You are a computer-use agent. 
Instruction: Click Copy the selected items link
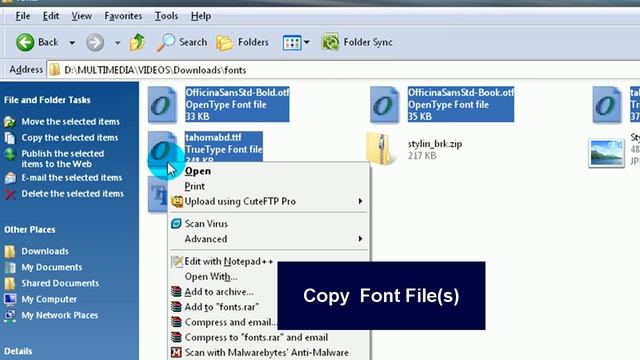pyautogui.click(x=70, y=138)
